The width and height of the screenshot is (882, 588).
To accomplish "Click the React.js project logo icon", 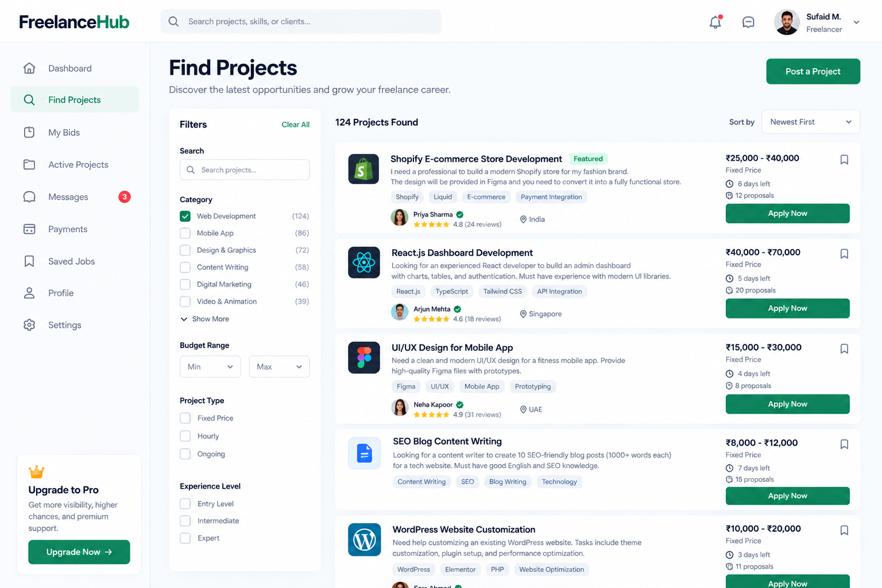I will [x=364, y=262].
